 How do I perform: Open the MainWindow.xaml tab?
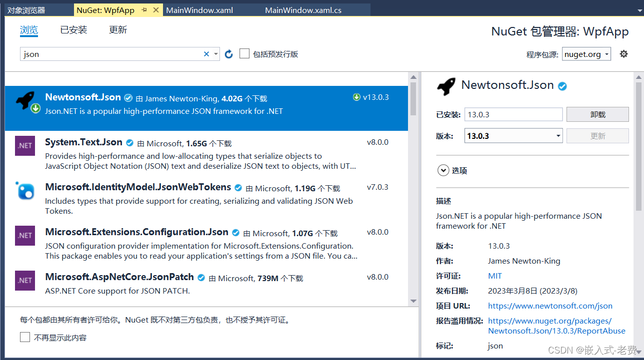pyautogui.click(x=199, y=10)
